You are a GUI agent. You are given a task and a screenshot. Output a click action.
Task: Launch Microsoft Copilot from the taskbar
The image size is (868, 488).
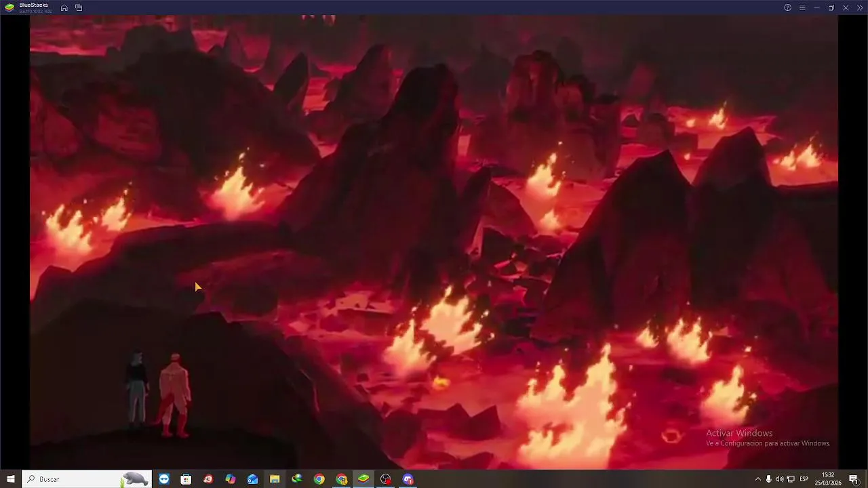click(x=231, y=479)
